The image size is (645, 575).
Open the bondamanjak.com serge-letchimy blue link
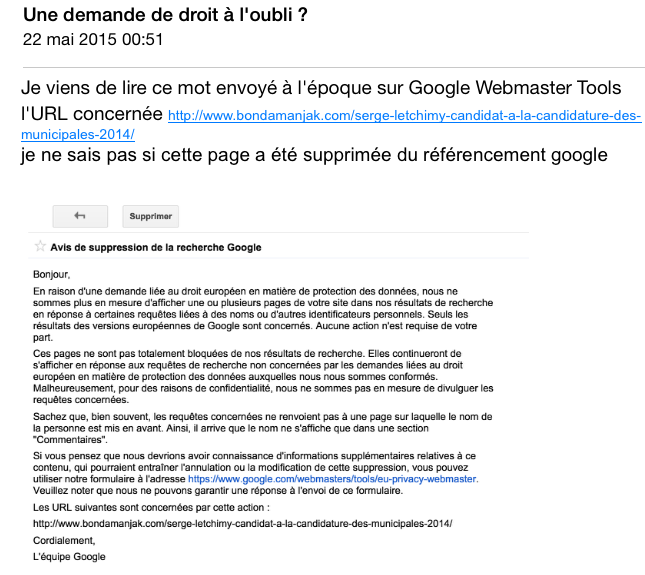(404, 116)
